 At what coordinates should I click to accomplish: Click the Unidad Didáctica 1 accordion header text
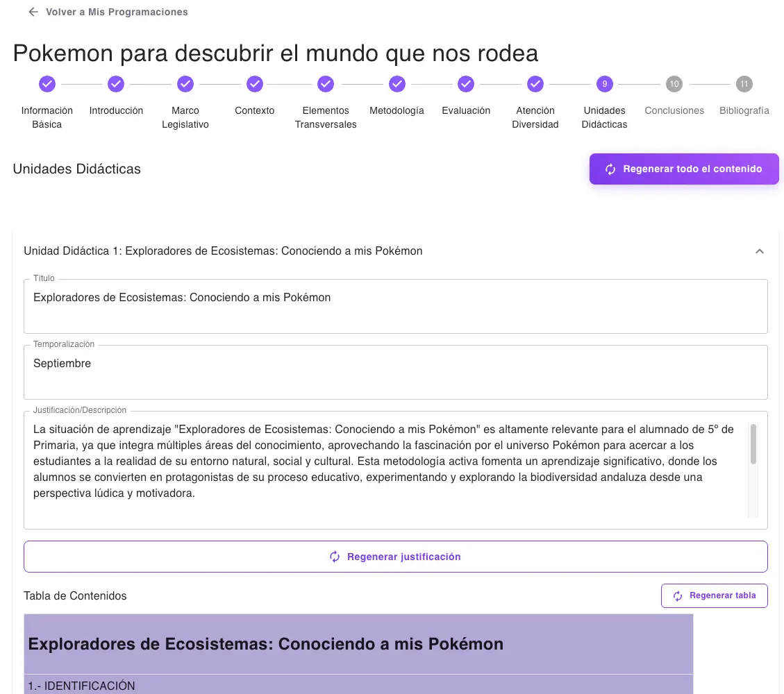click(x=223, y=251)
